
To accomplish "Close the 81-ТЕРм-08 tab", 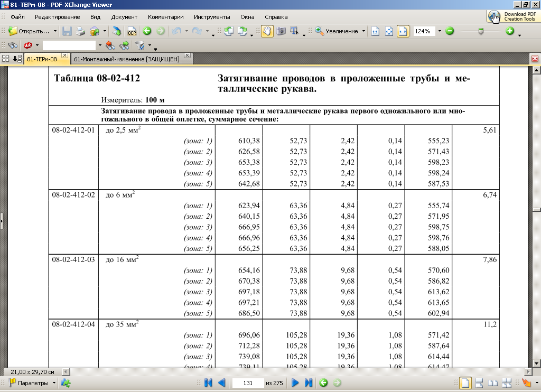I will (64, 55).
